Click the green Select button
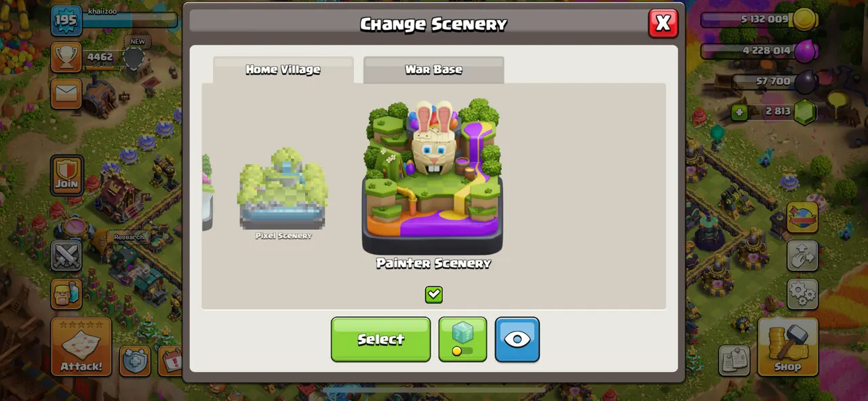The image size is (868, 401). coord(380,339)
